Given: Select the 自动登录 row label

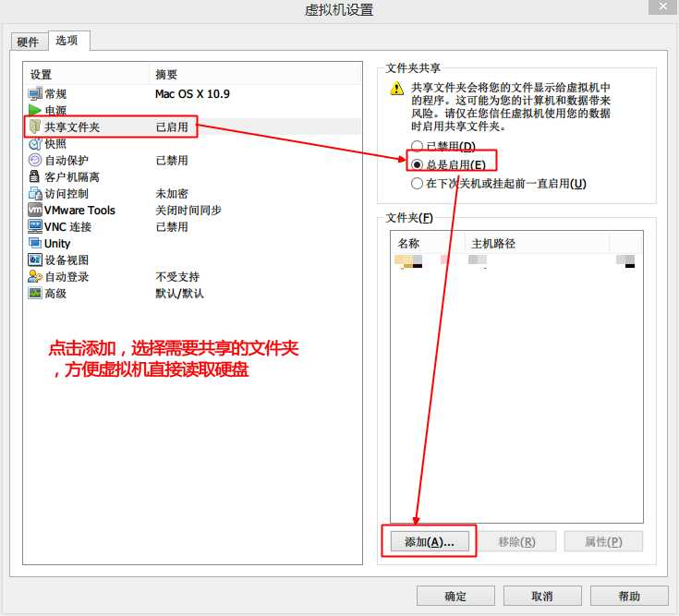Looking at the screenshot, I should point(67,277).
